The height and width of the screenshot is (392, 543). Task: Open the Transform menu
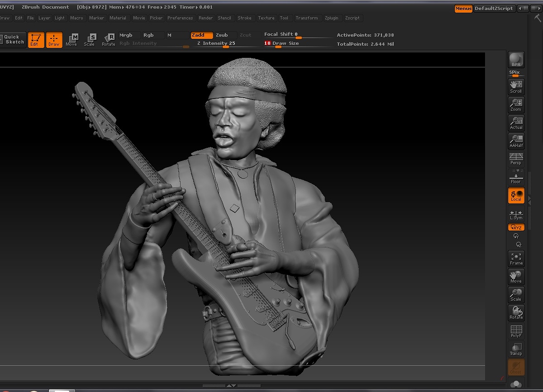[307, 18]
